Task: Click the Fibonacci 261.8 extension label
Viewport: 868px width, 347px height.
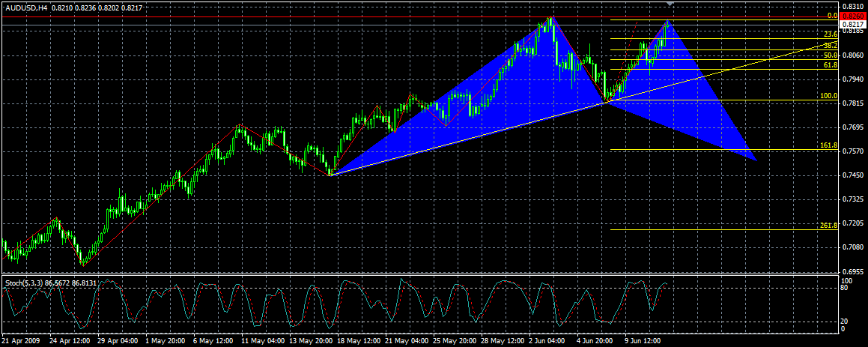Action: (828, 225)
